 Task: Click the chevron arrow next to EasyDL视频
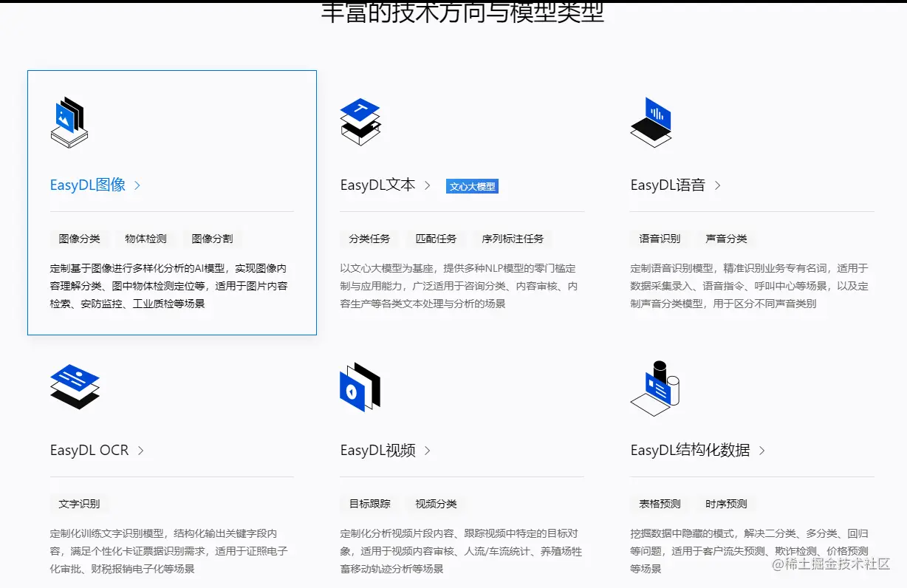pos(427,451)
